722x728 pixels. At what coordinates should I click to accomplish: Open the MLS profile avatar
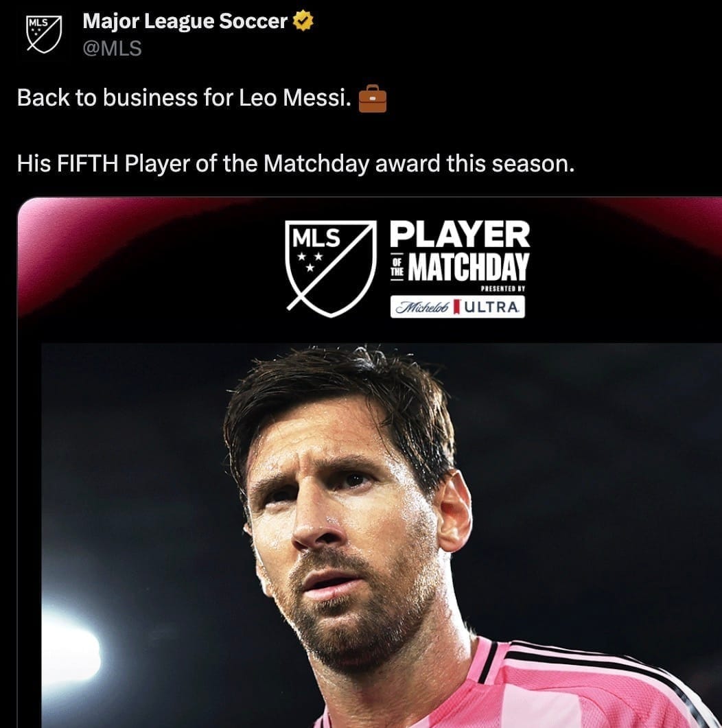click(44, 34)
